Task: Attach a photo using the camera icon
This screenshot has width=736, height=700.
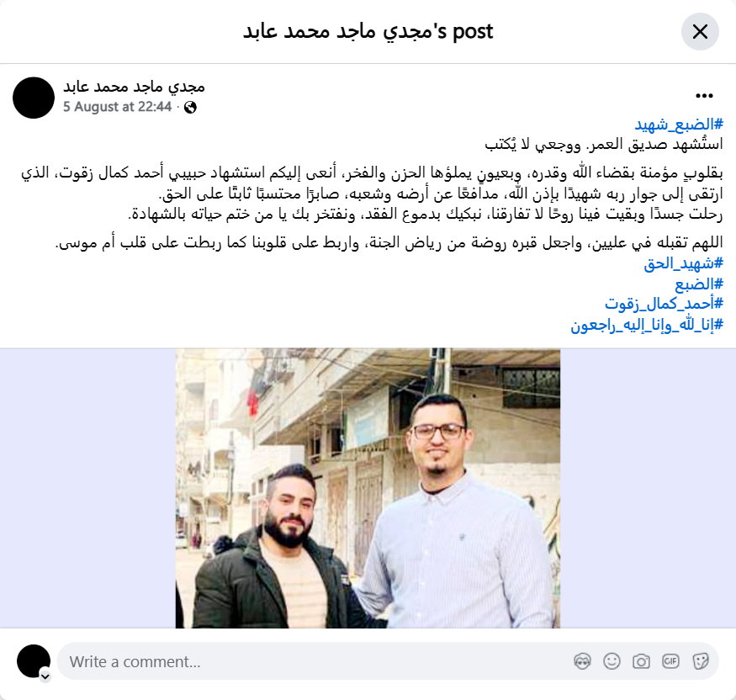Action: point(641,661)
